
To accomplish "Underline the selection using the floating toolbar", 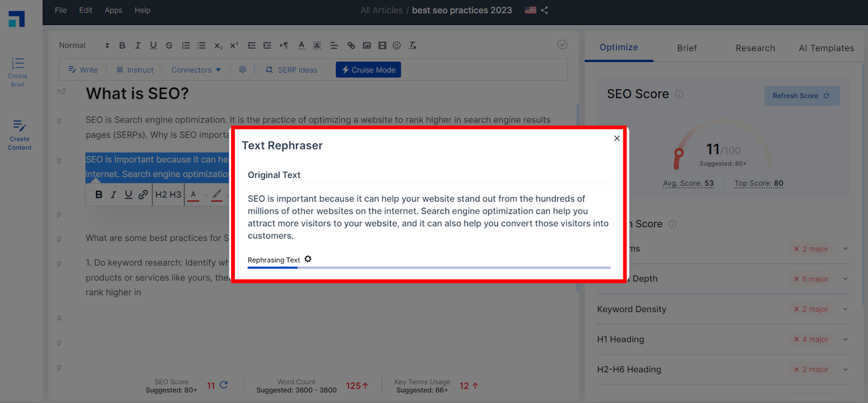I will pos(128,194).
